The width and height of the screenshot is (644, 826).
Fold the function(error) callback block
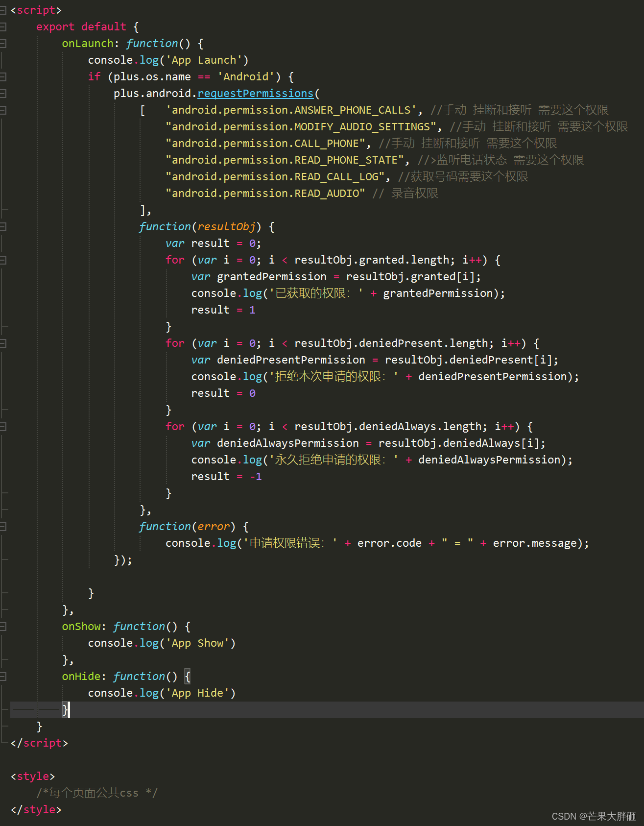click(x=3, y=526)
